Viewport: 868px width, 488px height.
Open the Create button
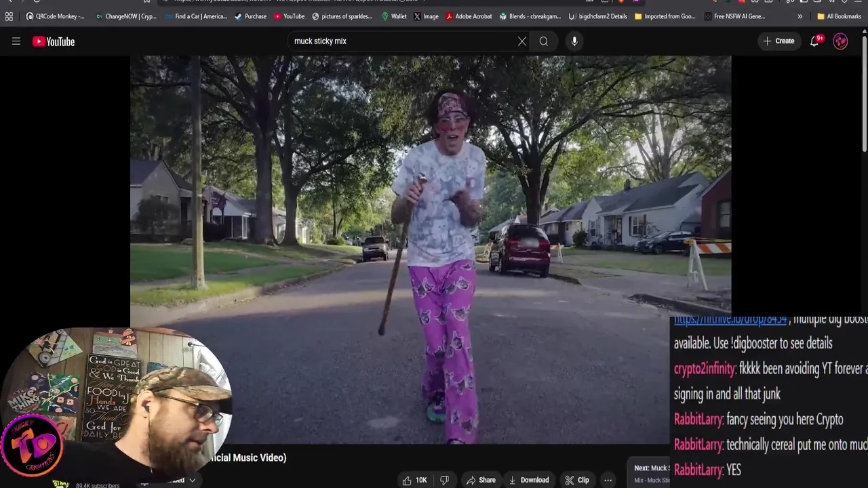[778, 41]
